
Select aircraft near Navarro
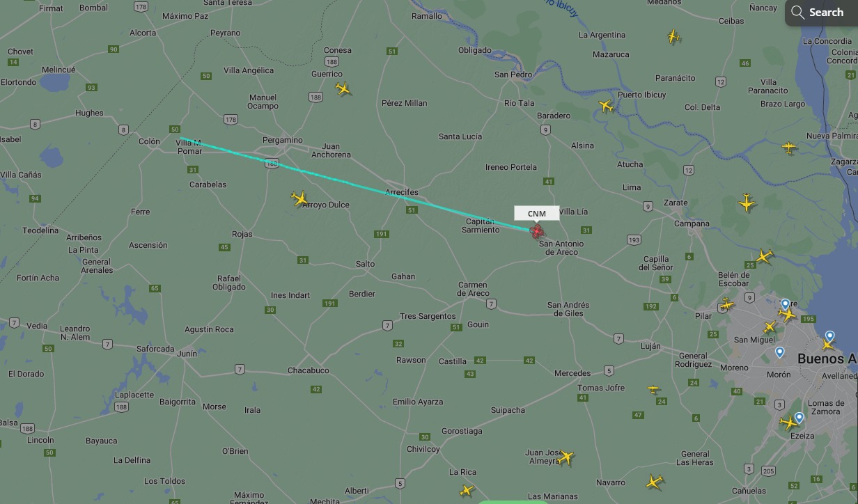[x=655, y=481]
